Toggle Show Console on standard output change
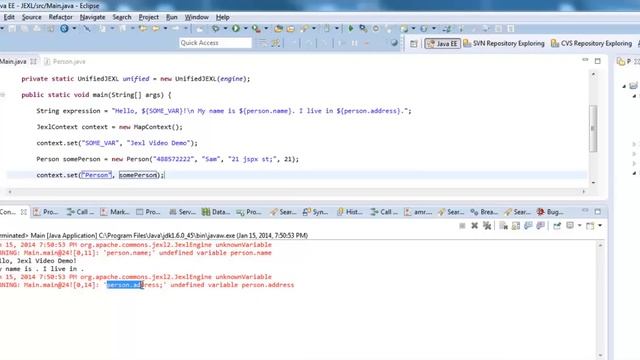This screenshot has width=640, height=360. point(528,225)
